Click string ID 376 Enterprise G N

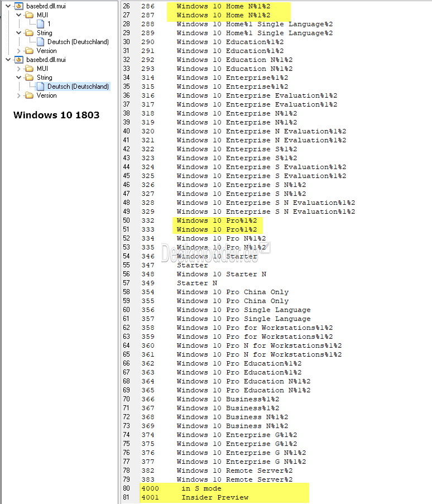click(241, 453)
